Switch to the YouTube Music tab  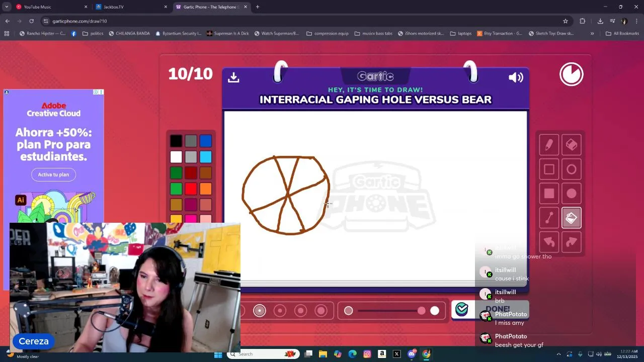(x=51, y=7)
